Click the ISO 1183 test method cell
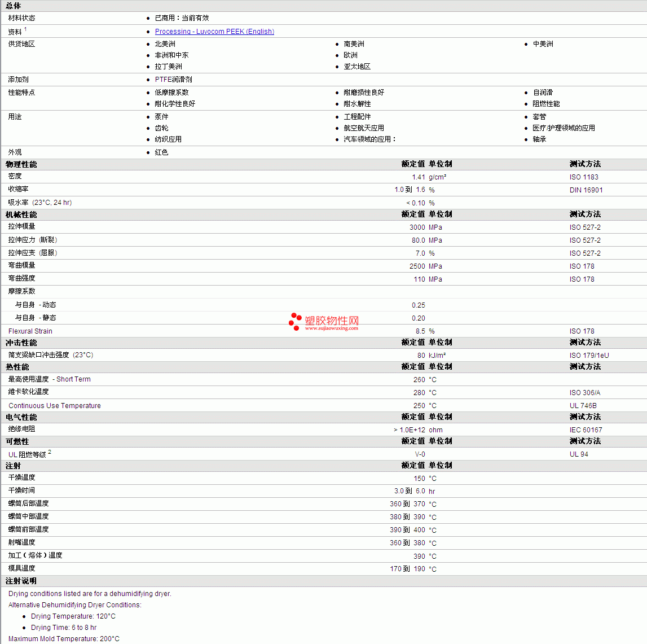Image resolution: width=647 pixels, height=644 pixels. pos(584,177)
